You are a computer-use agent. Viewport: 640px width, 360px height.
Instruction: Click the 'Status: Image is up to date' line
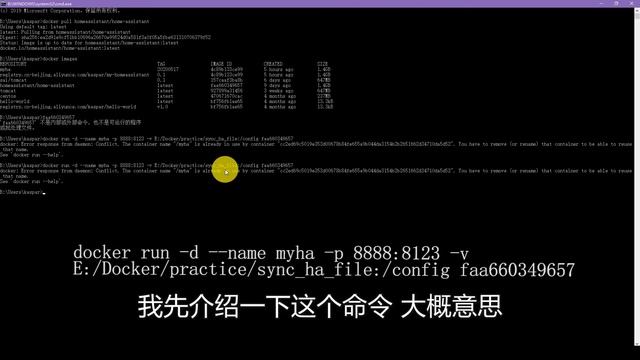pos(89,42)
